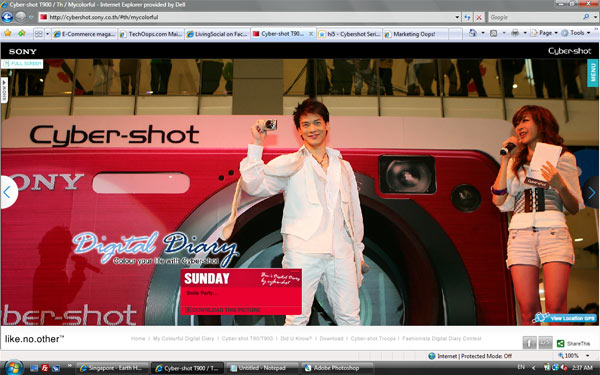The height and width of the screenshot is (375, 600).
Task: Click the Add to Favorites icon
Action: [21, 34]
